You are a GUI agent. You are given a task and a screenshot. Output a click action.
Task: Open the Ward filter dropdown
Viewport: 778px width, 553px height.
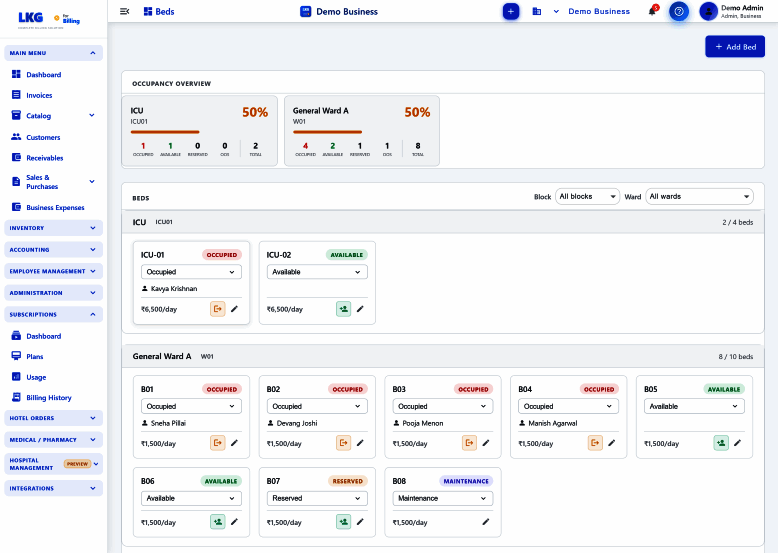click(699, 196)
